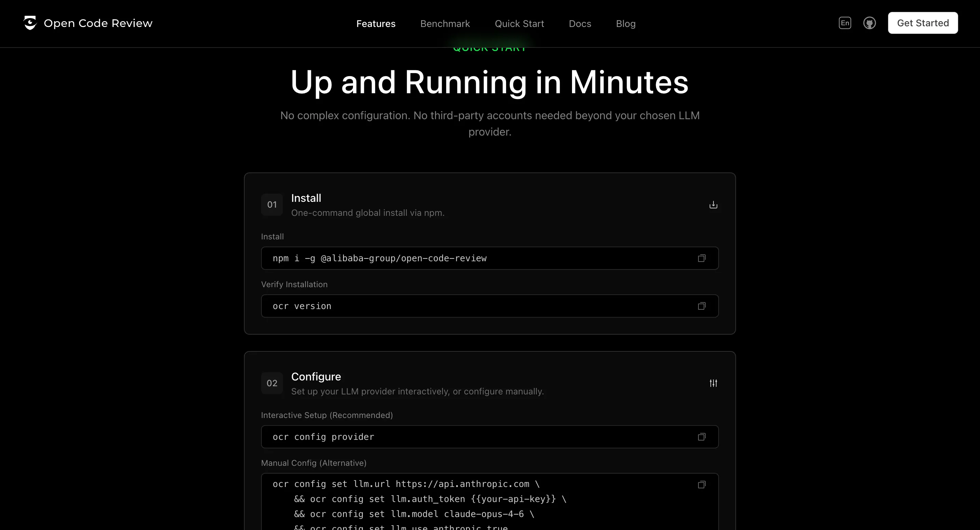Viewport: 980px width, 530px height.
Task: Click the 'ocr version' command text
Action: click(x=302, y=306)
